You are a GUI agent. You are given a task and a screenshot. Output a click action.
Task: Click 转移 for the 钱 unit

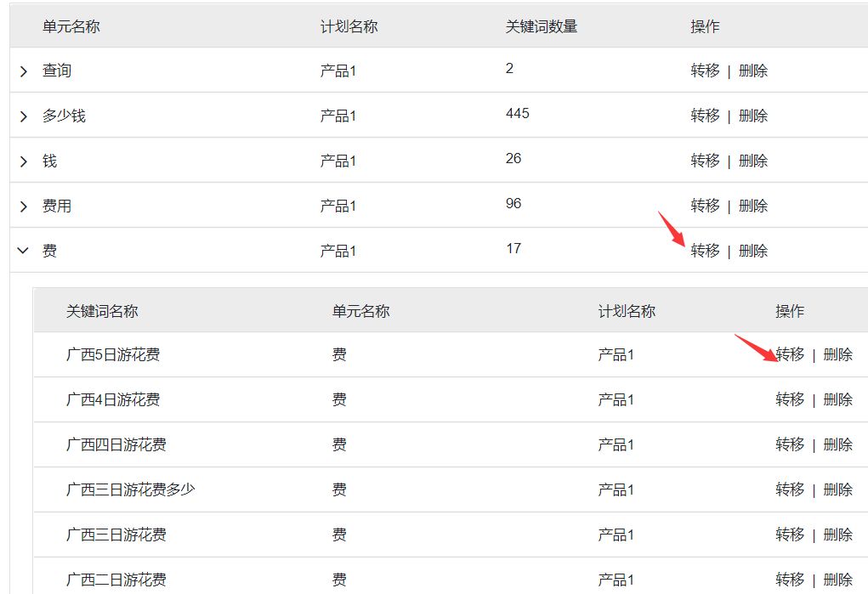(706, 161)
